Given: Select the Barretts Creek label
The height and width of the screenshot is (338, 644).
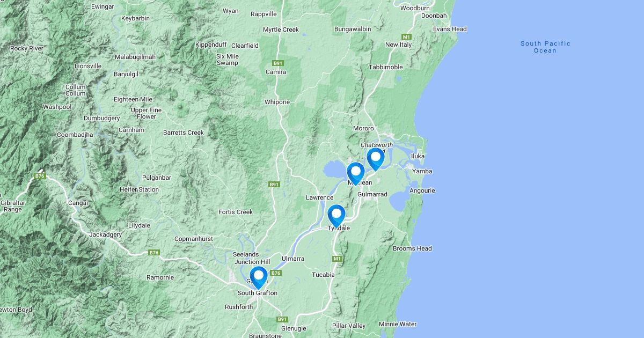Looking at the screenshot, I should [184, 133].
